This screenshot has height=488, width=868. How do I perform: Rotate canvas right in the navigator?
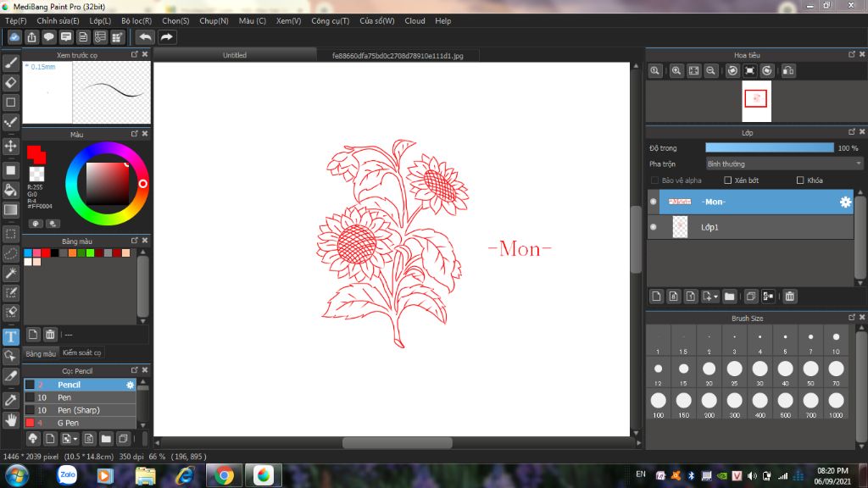[x=766, y=71]
